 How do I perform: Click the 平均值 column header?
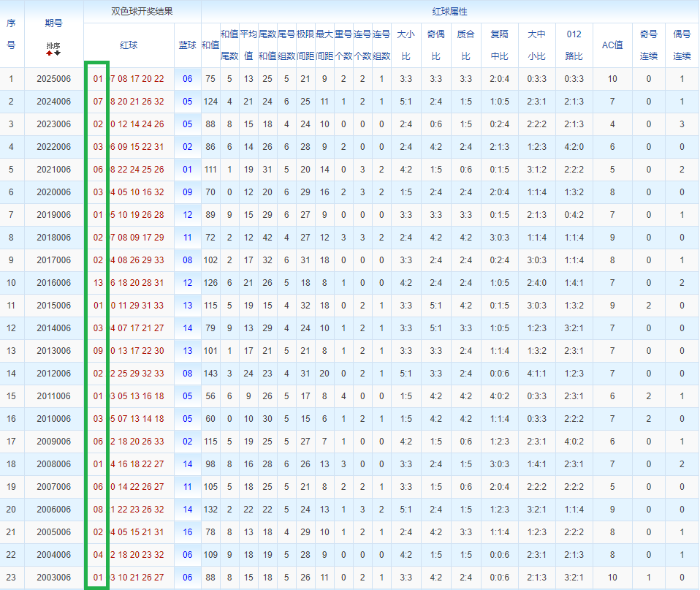(x=248, y=45)
